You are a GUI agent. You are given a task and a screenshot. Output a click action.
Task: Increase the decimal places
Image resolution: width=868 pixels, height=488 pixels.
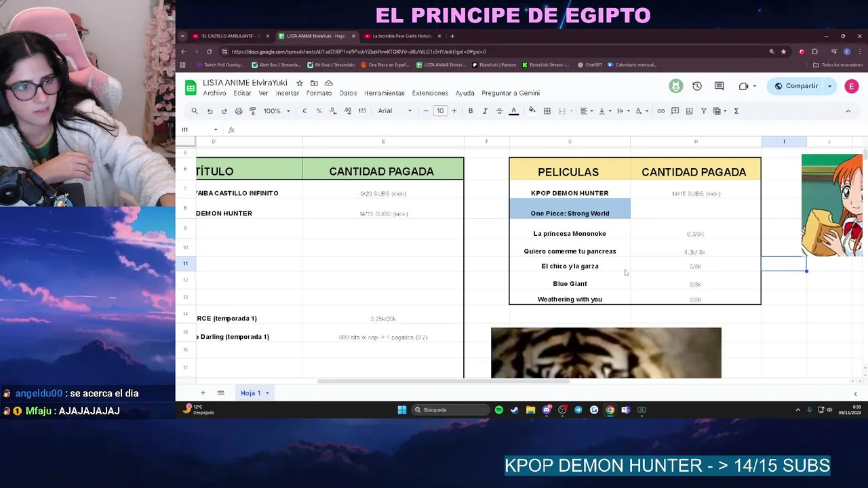(x=347, y=111)
